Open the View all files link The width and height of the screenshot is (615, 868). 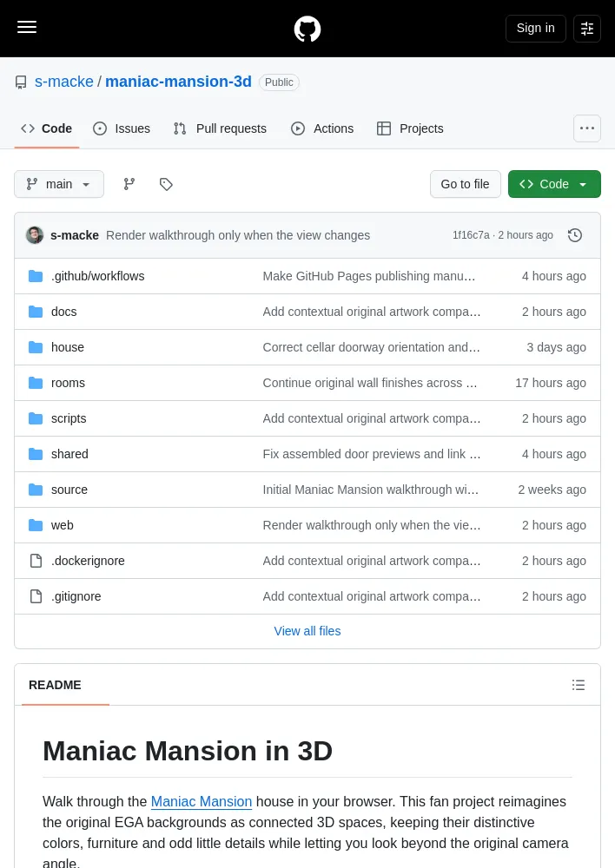pos(307,631)
